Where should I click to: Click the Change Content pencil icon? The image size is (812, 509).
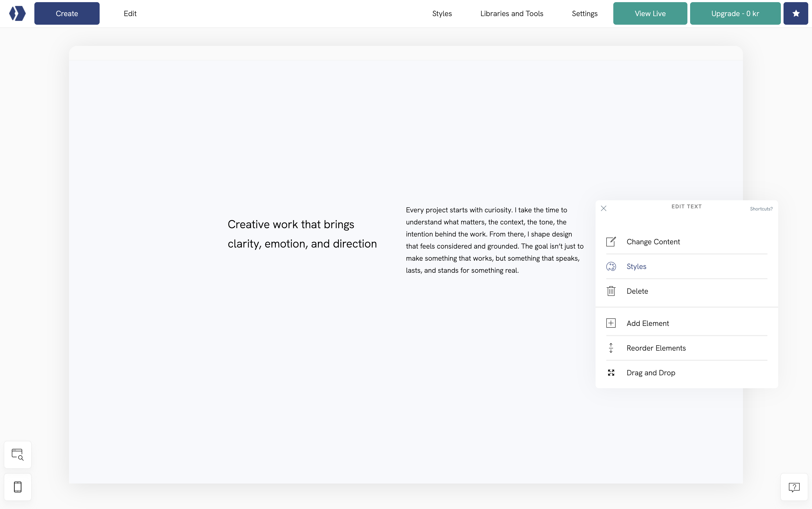611,242
